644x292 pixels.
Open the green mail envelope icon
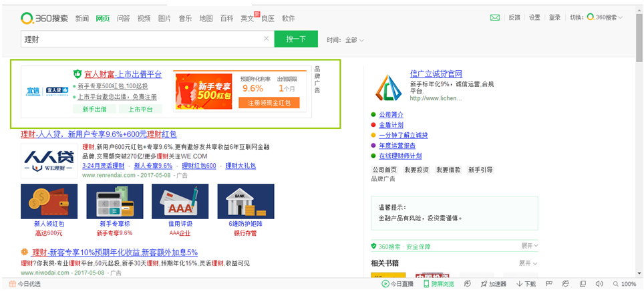pos(495,18)
